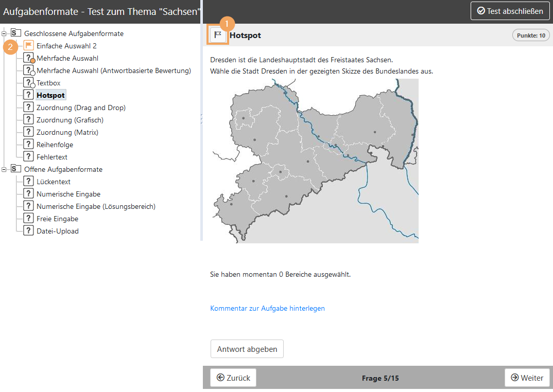The image size is (553, 392).
Task: Collapse the Geschlossene Aufgabenformate tree node
Action: 4,33
